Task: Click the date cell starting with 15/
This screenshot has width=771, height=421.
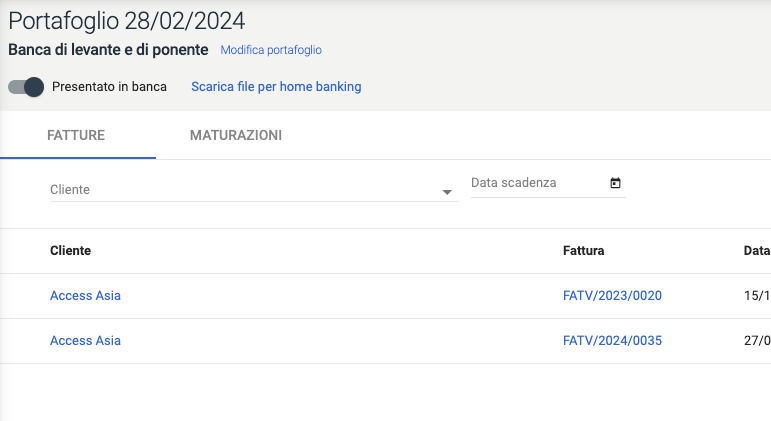Action: coord(757,296)
